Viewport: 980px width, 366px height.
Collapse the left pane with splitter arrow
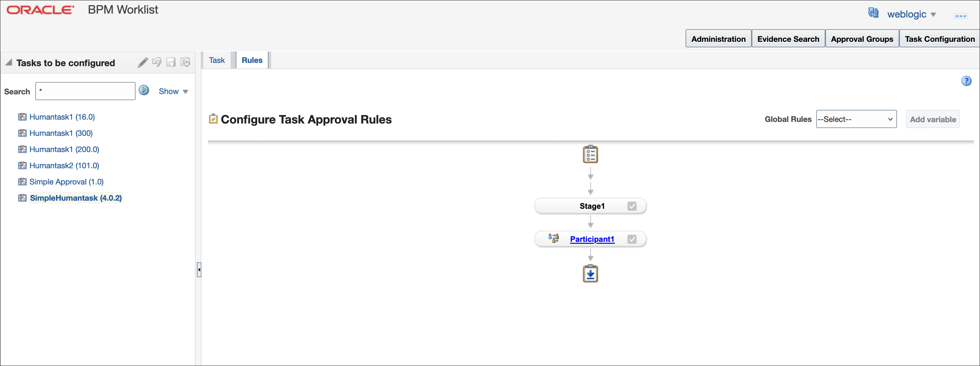point(199,270)
